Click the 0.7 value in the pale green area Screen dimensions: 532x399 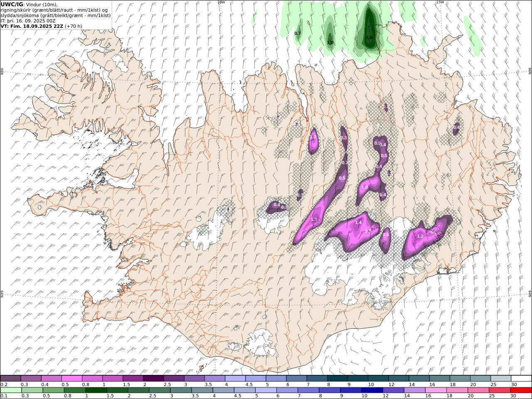[x=298, y=33]
